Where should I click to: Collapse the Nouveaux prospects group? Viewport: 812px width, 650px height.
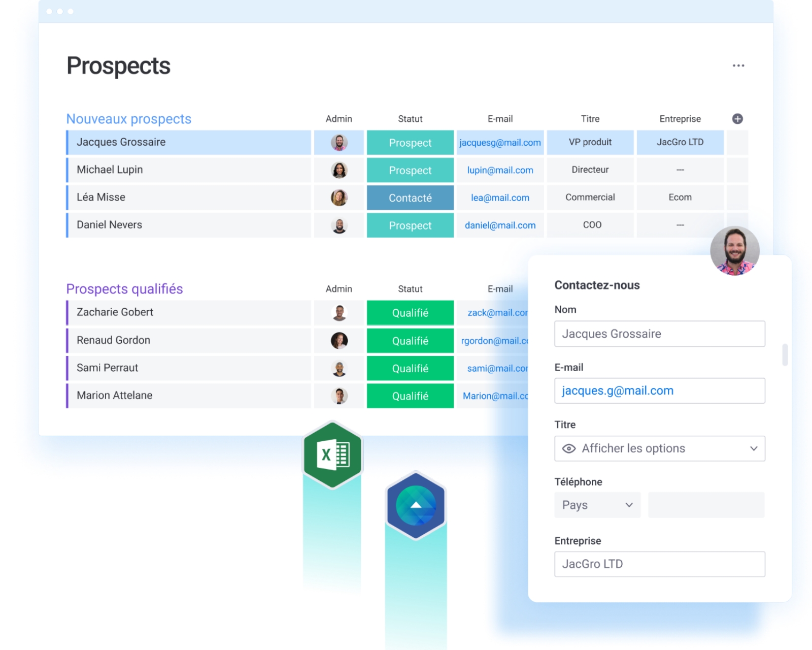129,119
